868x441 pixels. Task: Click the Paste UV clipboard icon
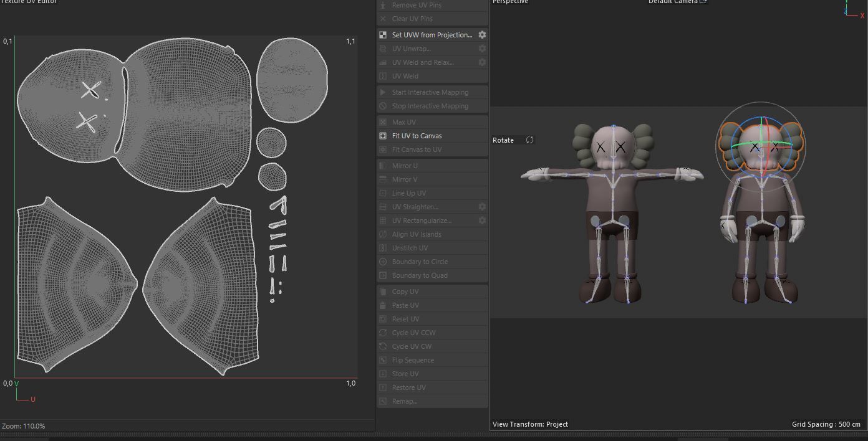383,305
